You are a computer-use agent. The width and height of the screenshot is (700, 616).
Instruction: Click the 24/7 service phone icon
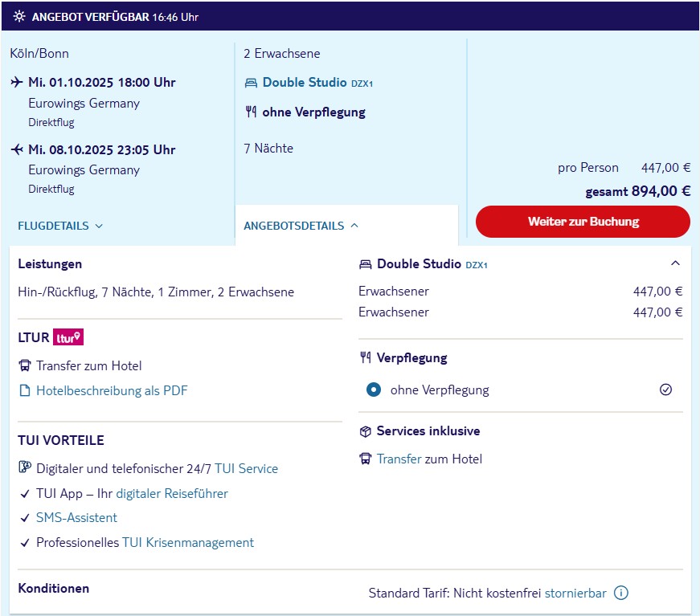pyautogui.click(x=25, y=467)
